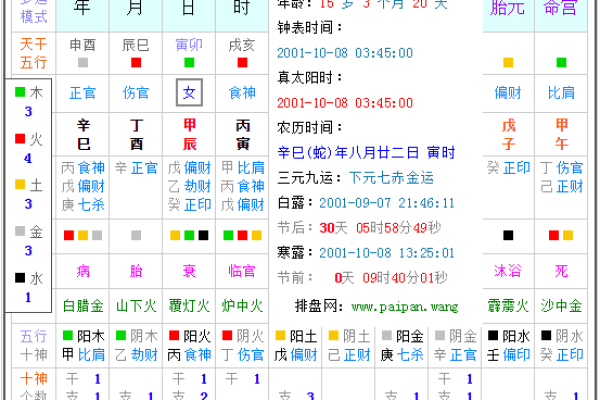The image size is (600, 400).
Task: Click the 衰 life stage
Action: tap(189, 271)
